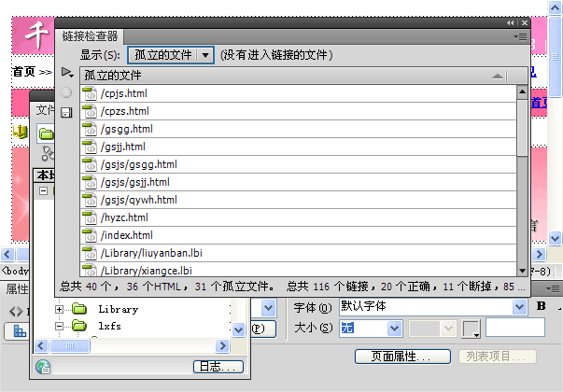
Task: Open the 页面属性... dialog
Action: pos(396,357)
